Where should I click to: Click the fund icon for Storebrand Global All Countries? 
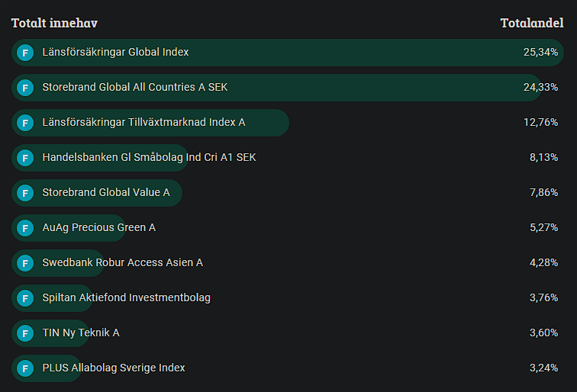click(x=25, y=88)
